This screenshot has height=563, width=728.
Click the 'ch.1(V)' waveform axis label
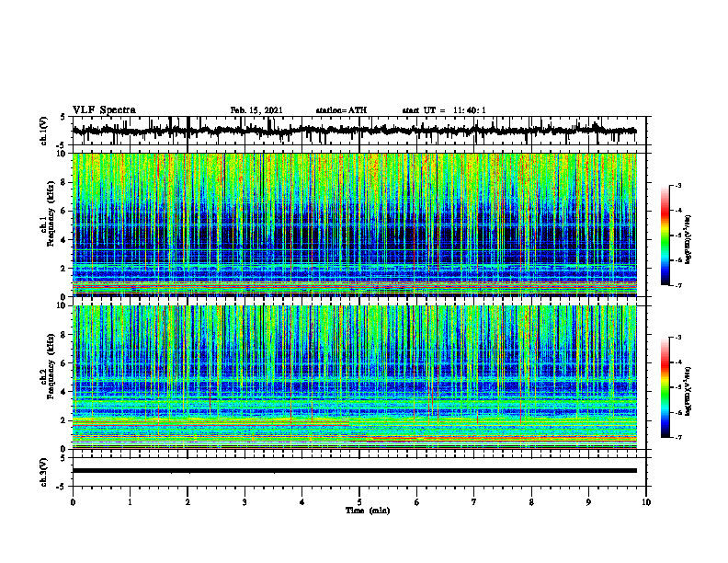click(44, 131)
